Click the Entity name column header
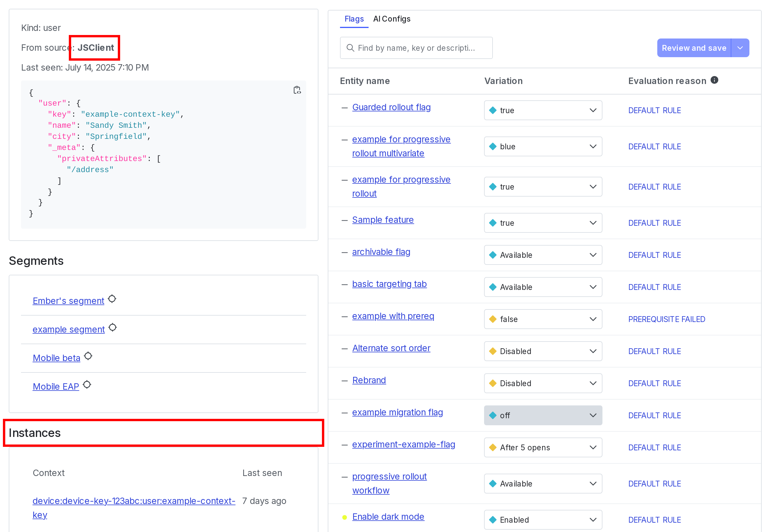 (x=365, y=81)
